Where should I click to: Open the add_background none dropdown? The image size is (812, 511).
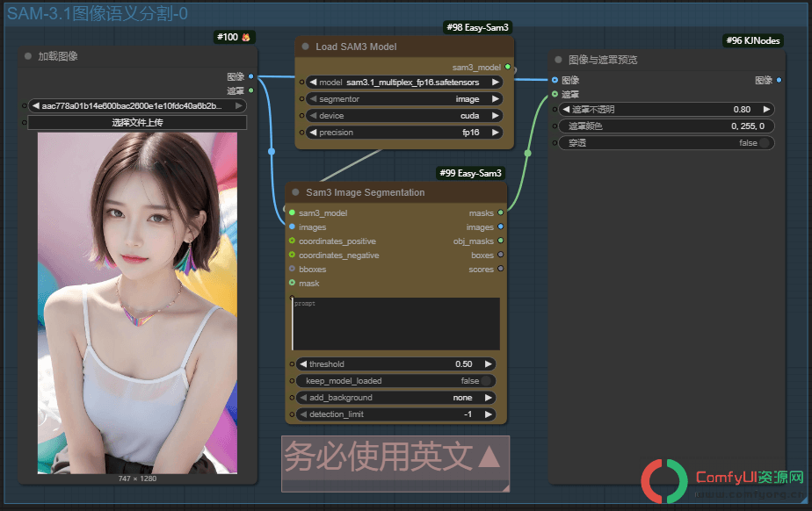point(395,397)
